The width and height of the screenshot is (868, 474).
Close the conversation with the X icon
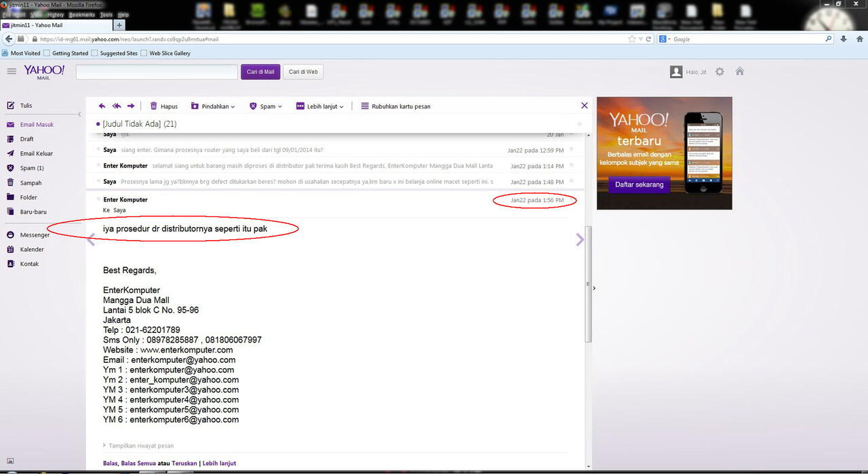585,105
